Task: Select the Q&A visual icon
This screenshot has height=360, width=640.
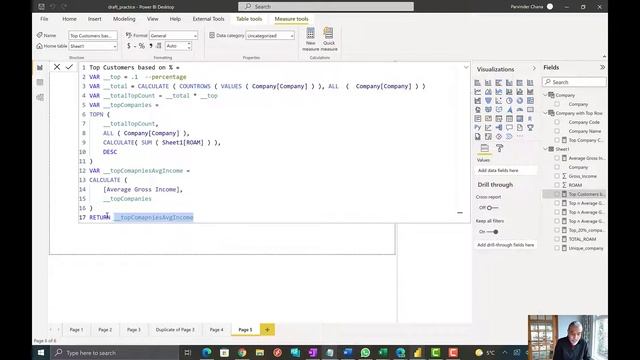Action: click(x=509, y=127)
